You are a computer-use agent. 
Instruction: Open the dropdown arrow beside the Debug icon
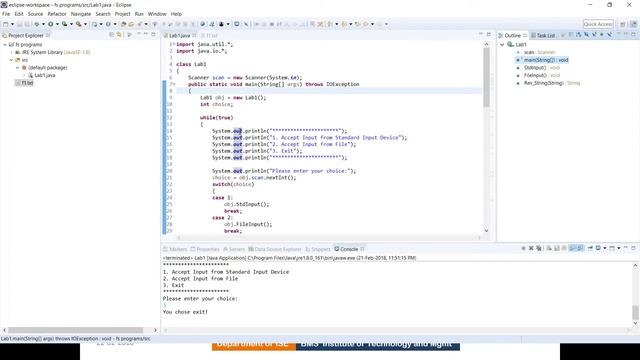pyautogui.click(x=43, y=24)
